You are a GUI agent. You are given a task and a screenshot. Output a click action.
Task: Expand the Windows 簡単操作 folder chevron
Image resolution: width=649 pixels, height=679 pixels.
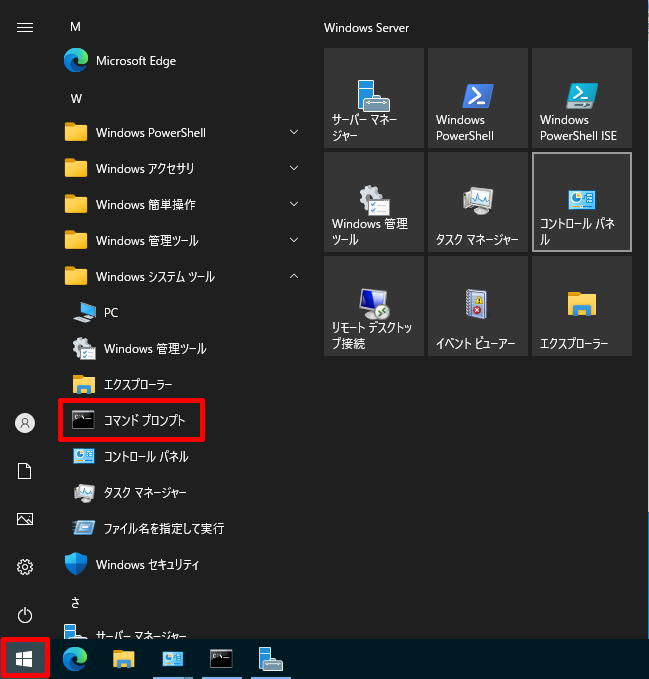pos(294,204)
